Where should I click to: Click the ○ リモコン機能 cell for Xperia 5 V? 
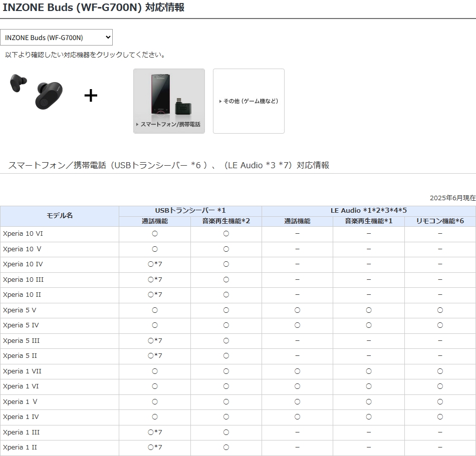440,310
